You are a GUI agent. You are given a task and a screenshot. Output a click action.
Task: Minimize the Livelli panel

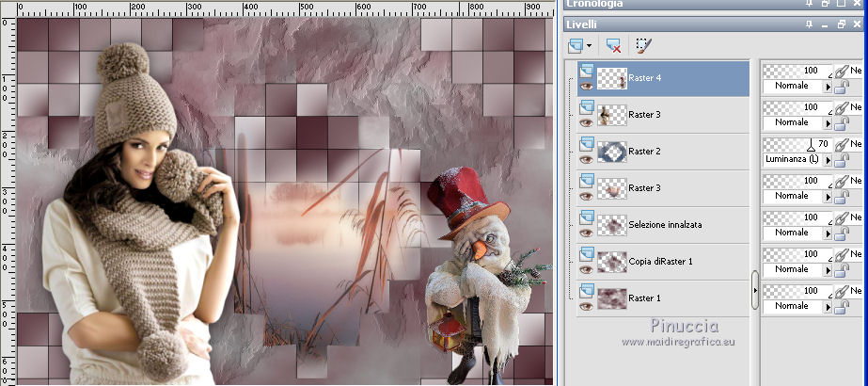pos(825,24)
